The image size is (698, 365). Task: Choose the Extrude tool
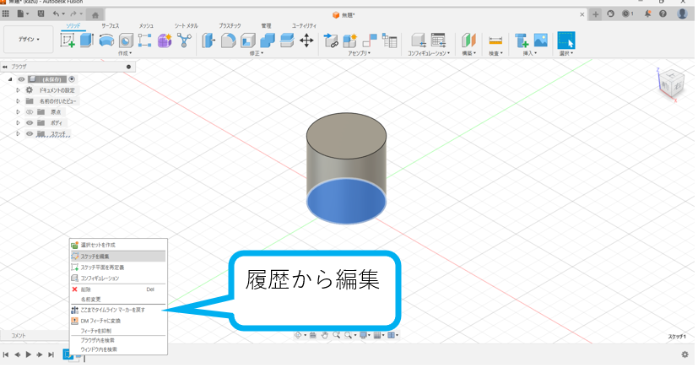click(x=87, y=41)
